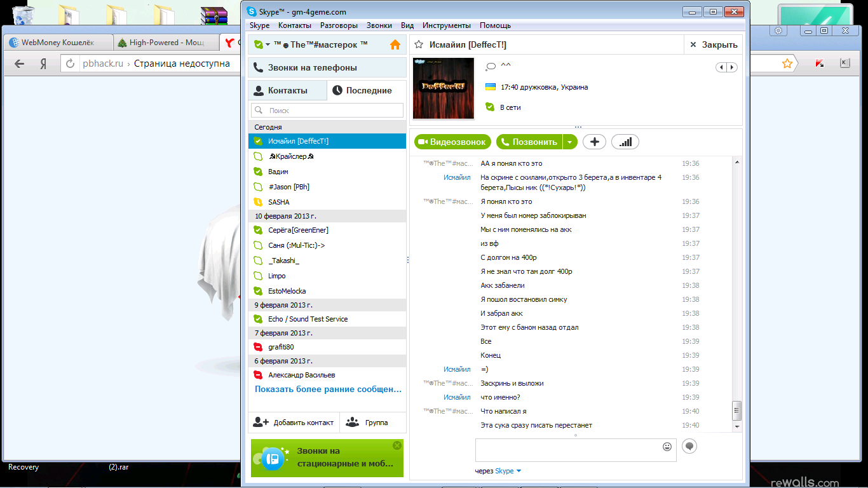Open chat with Саня (:Mul-Tic:)->
868x488 pixels.
point(327,245)
